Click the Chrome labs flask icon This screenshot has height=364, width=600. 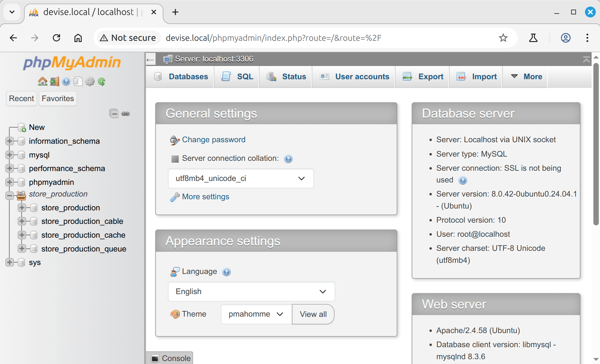pyautogui.click(x=533, y=38)
